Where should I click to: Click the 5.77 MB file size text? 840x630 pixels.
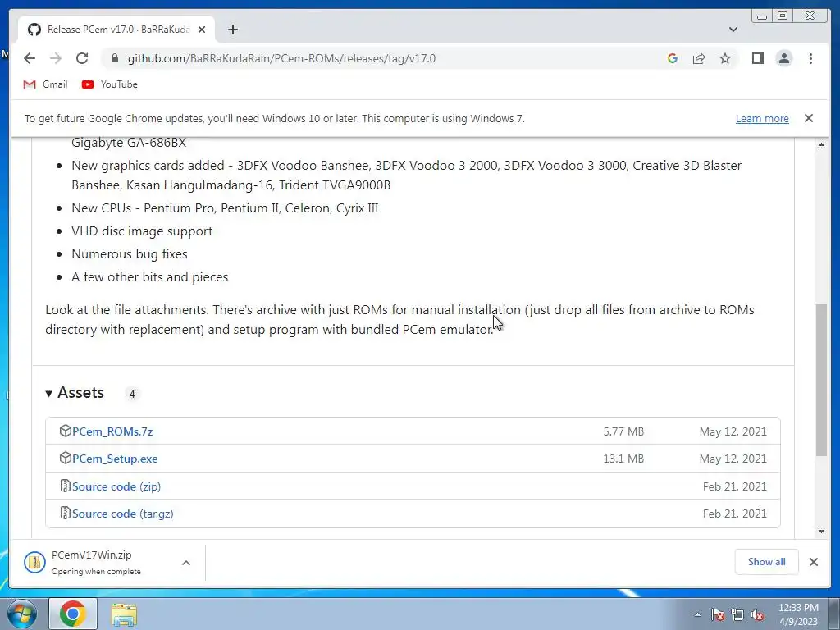(x=623, y=431)
